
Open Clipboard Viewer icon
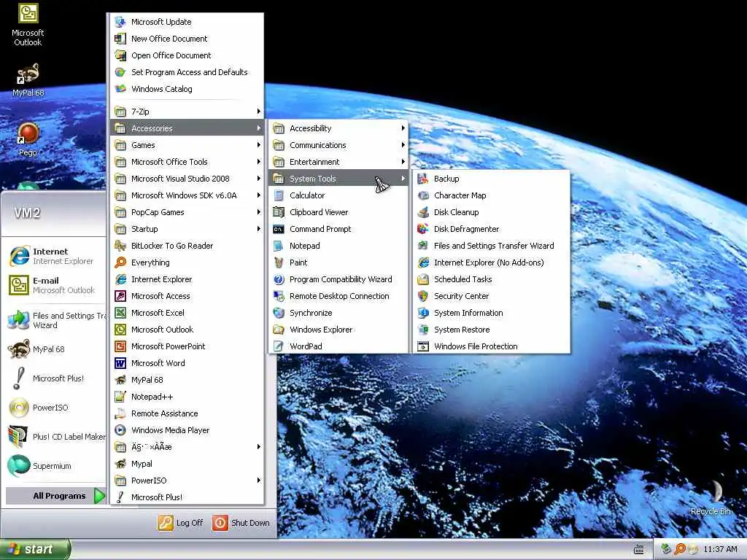pos(279,212)
